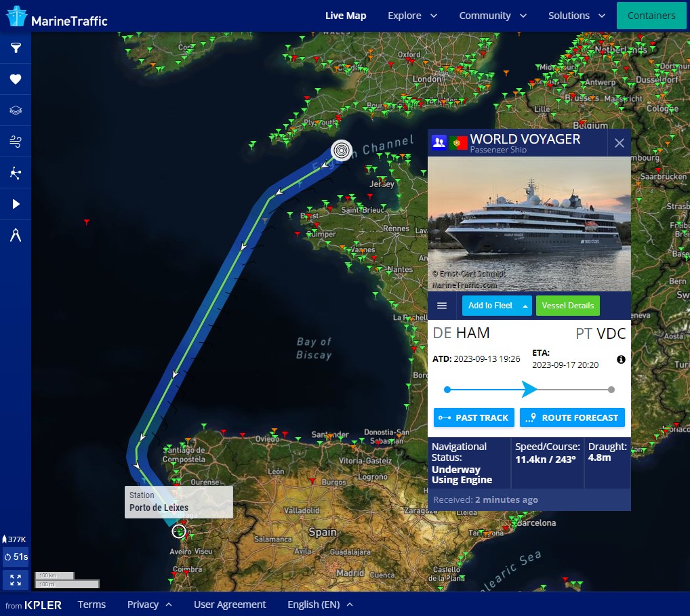Open density maps network icon
This screenshot has height=616, width=690.
click(16, 173)
